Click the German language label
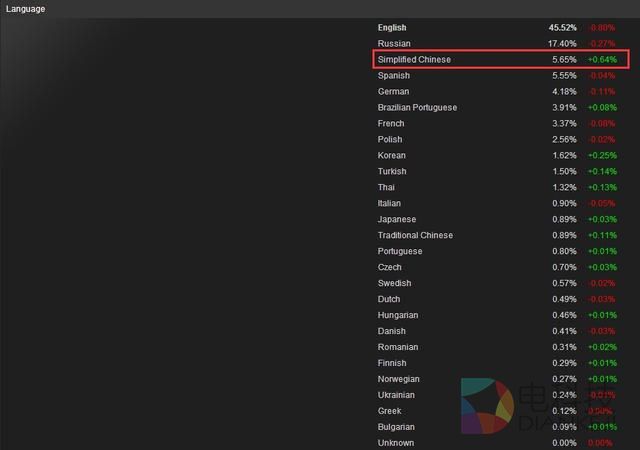Image resolution: width=640 pixels, height=450 pixels. pos(393,91)
